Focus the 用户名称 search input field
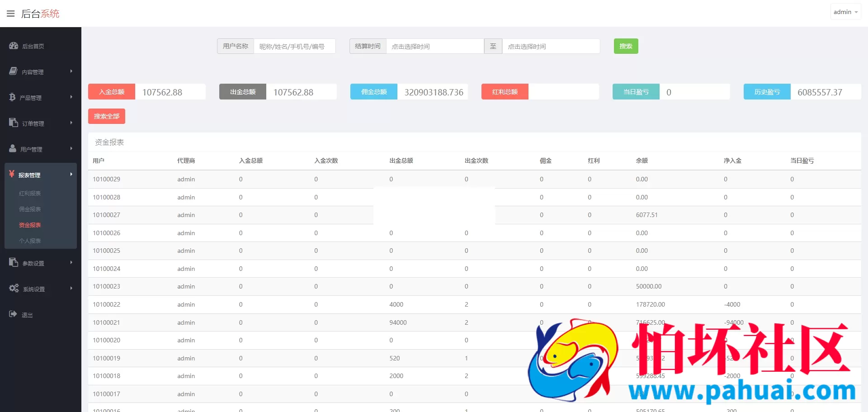Viewport: 868px width, 412px height. pyautogui.click(x=294, y=46)
